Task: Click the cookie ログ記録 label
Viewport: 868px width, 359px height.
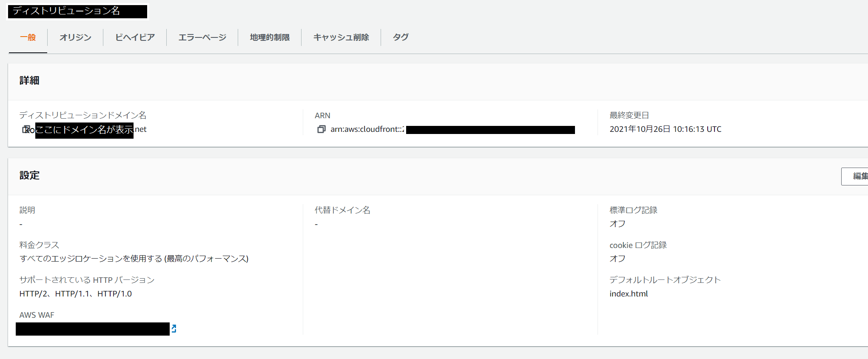Action: 638,245
